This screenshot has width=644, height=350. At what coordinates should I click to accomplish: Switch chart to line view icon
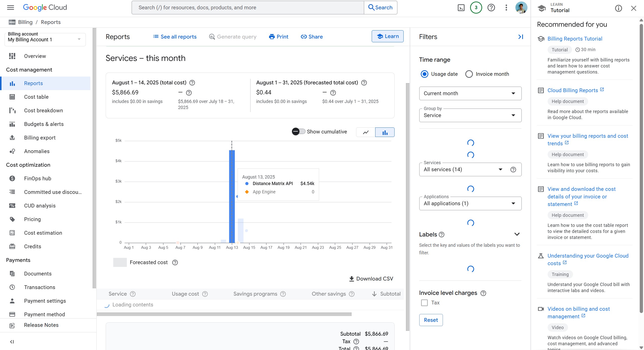366,132
